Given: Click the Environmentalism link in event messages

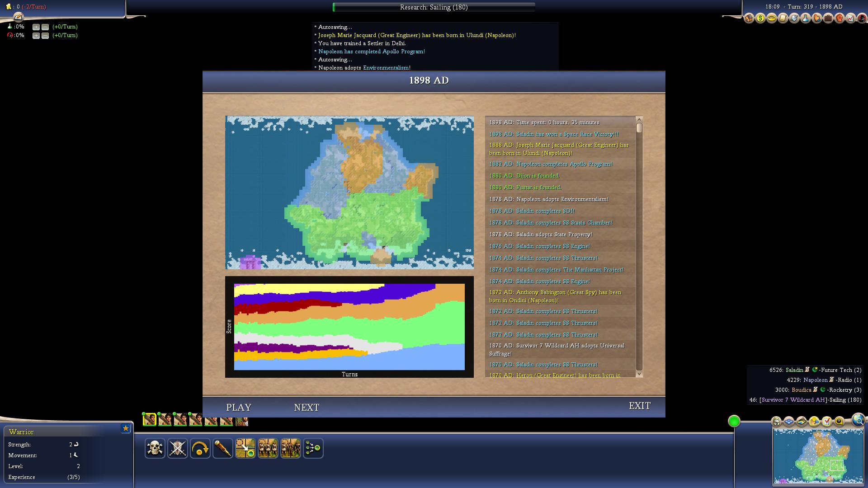Looking at the screenshot, I should (x=386, y=68).
